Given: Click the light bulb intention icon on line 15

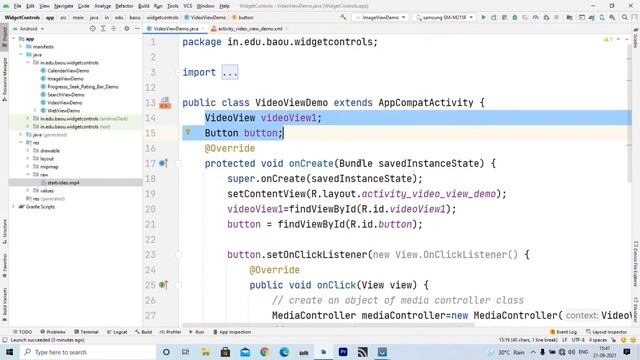Looking at the screenshot, I should click(188, 132).
